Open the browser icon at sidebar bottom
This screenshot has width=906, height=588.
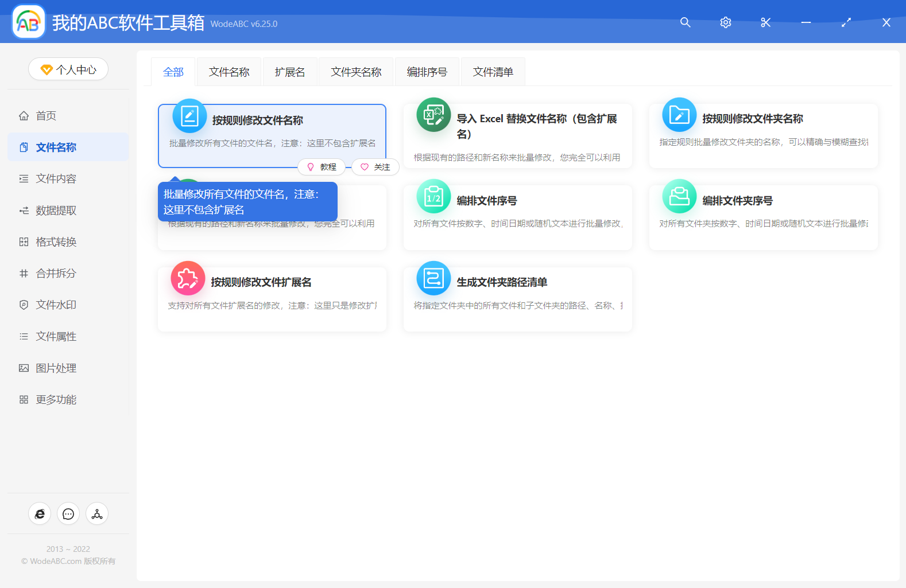[40, 514]
